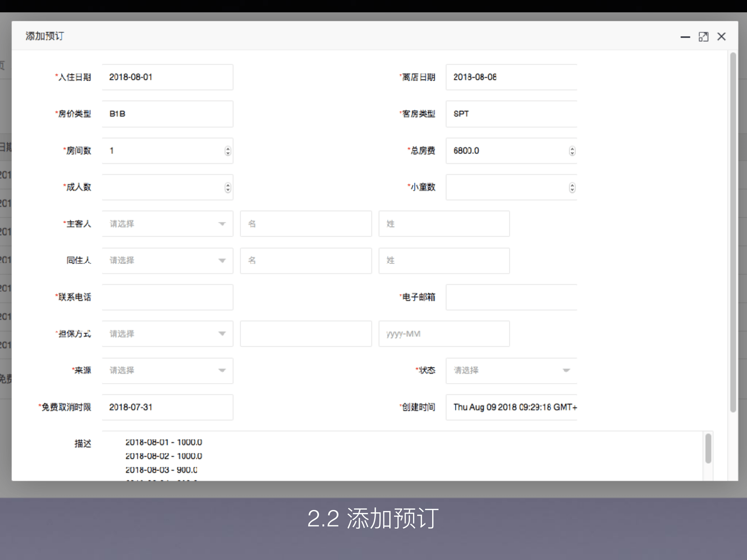Viewport: 747px width, 560px height.
Task: Click the yyyy-MM expiry date field
Action: coord(444,334)
